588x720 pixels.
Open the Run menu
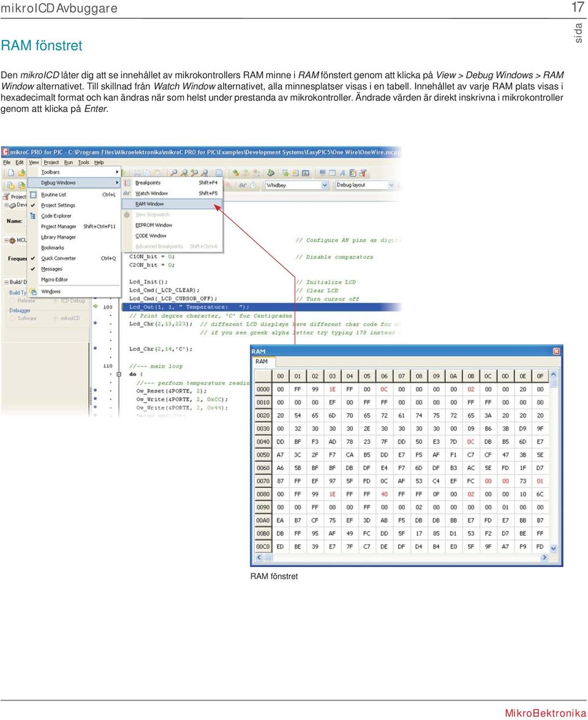pos(69,163)
